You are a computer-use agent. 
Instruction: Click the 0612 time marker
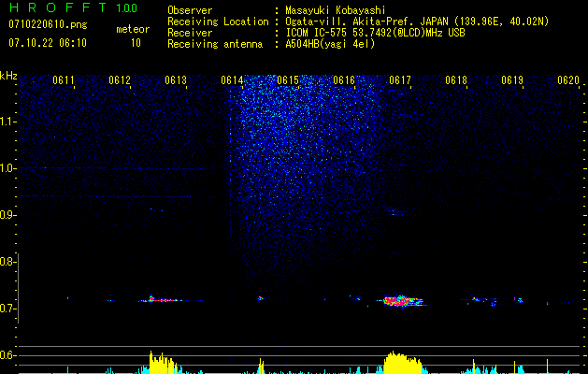coord(120,80)
